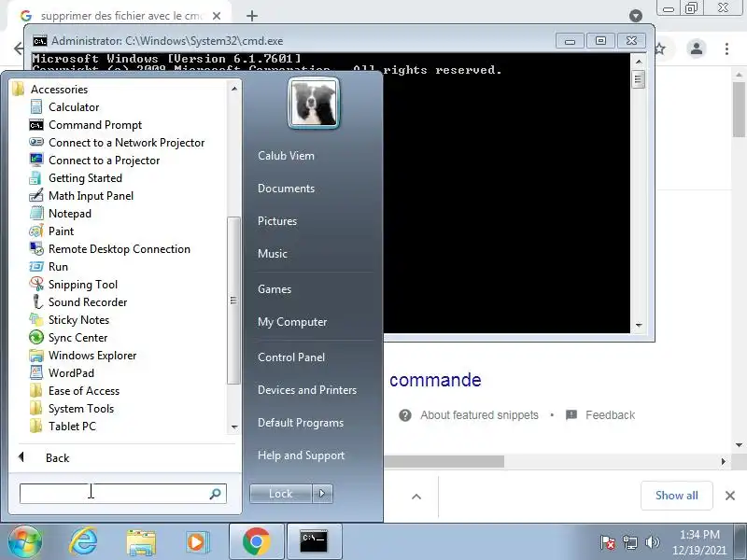Screen dimensions: 747x560
Task: Open file explorer taskbar icon
Action: (141, 542)
